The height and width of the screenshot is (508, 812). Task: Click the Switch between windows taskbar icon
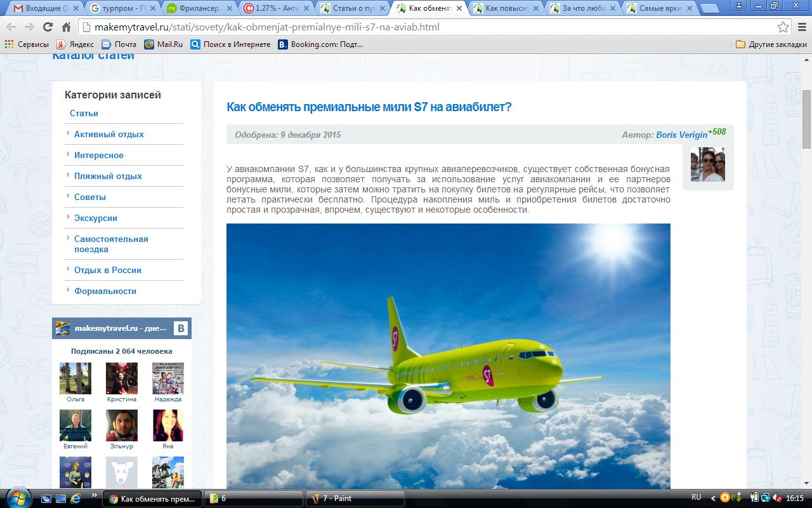(48, 498)
